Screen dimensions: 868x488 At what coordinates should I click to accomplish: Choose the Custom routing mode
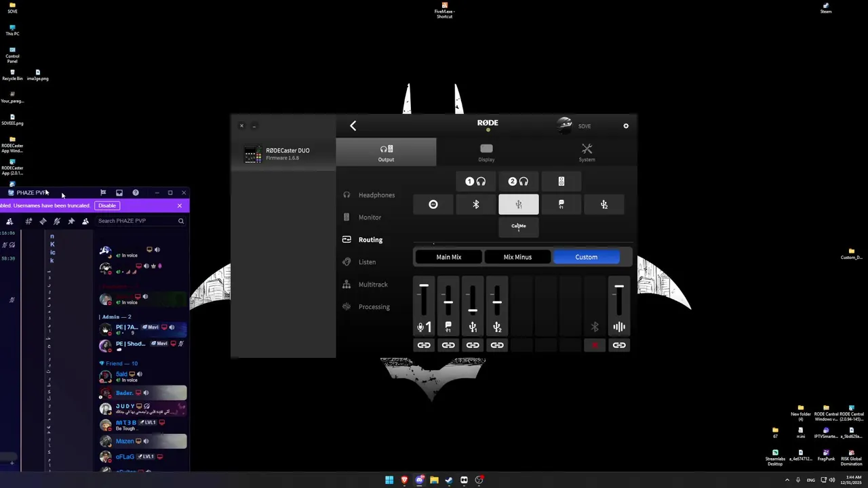pyautogui.click(x=587, y=258)
